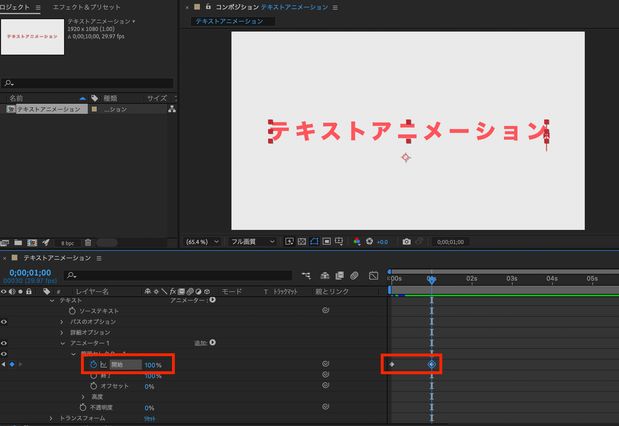Expand the 詳細オプション group
The height and width of the screenshot is (426, 619).
tap(62, 333)
